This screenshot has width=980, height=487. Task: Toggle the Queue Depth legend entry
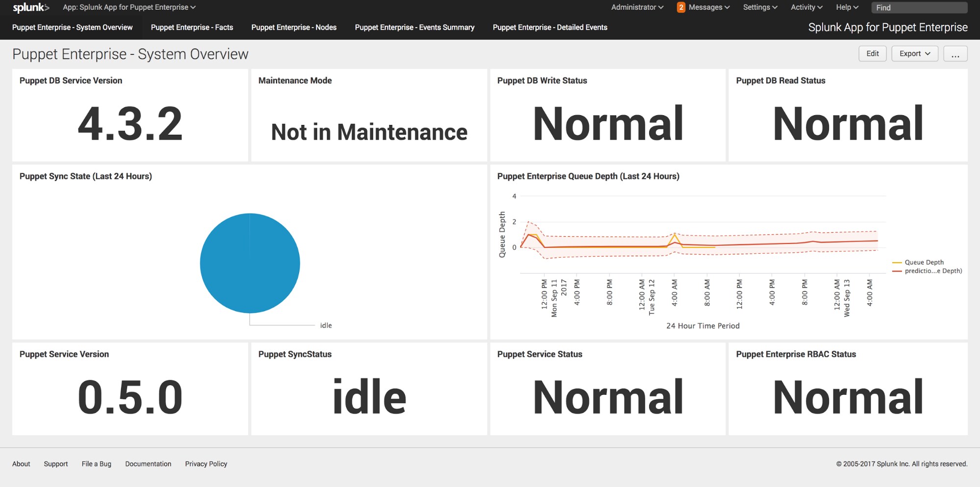coord(918,262)
